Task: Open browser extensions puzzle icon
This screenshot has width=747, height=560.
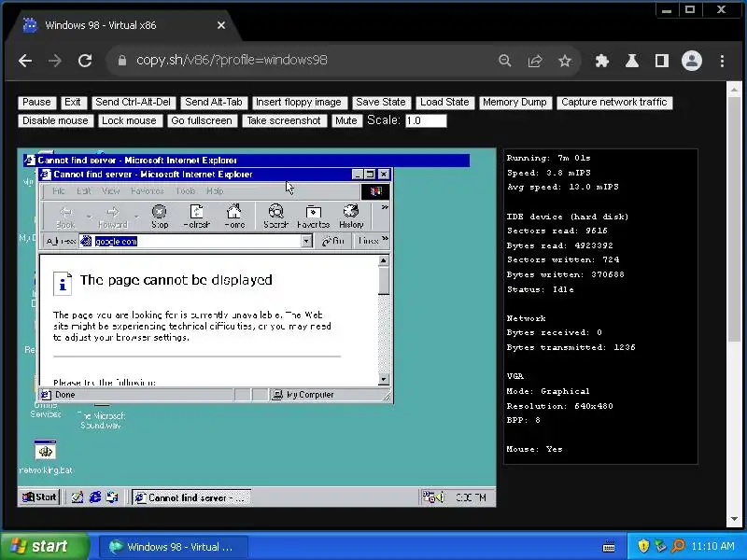Action: (x=602, y=61)
